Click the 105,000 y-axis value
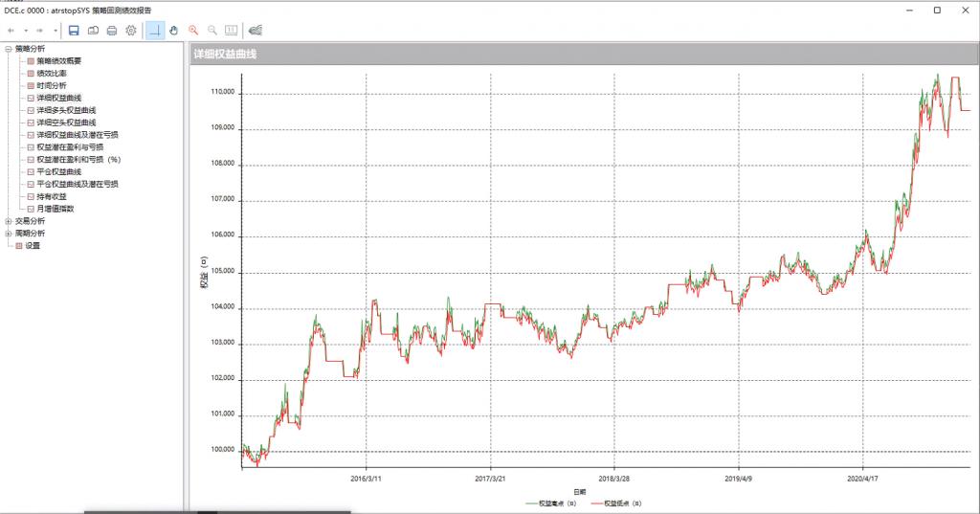 (222, 272)
